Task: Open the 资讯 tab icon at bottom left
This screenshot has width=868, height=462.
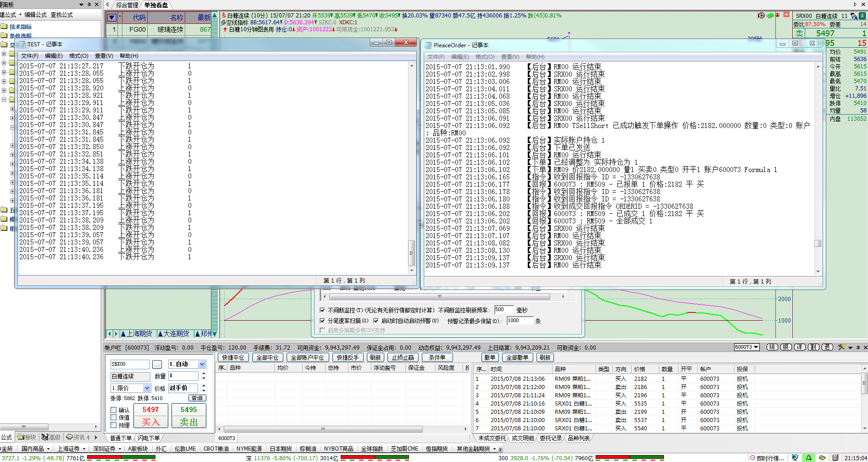Action: (75, 437)
